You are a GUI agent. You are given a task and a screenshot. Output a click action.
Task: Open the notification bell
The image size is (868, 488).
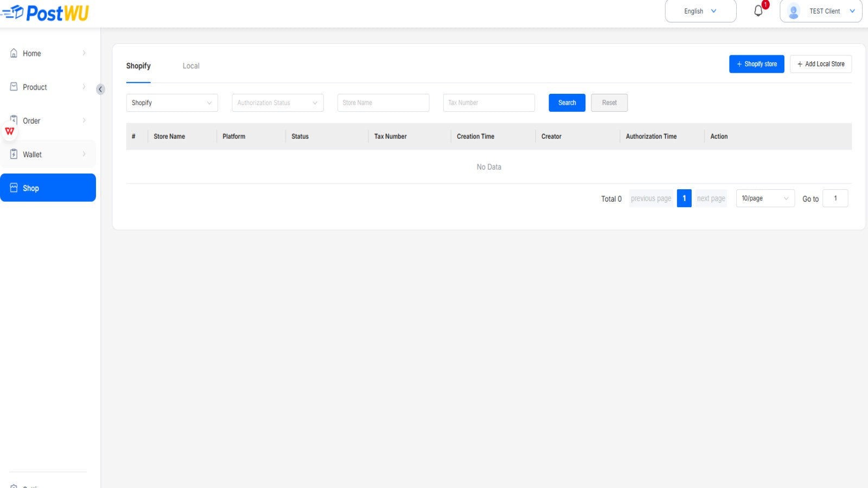pos(758,11)
